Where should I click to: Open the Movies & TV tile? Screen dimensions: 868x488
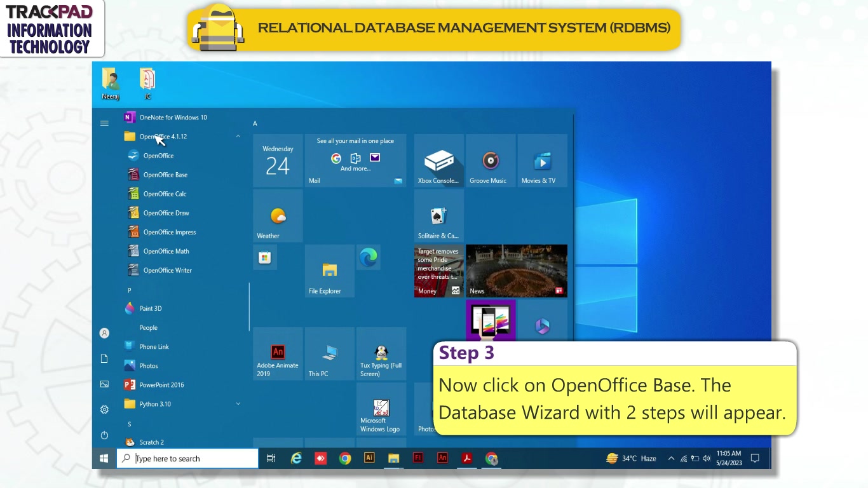(x=542, y=161)
